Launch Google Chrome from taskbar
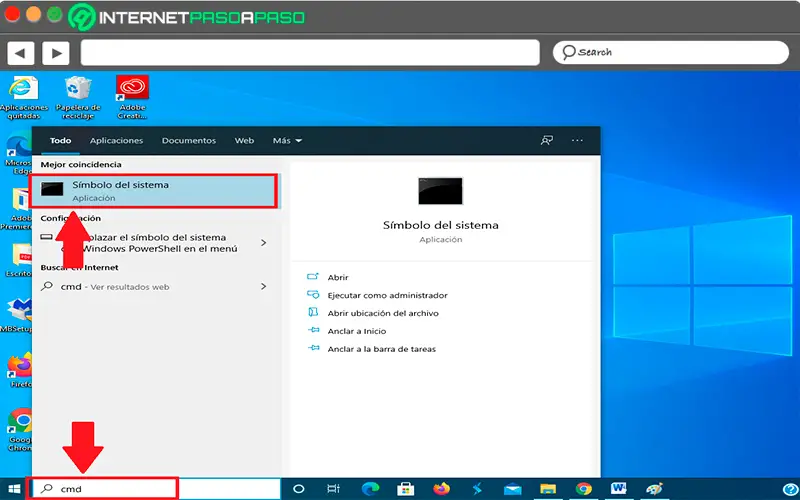Viewport: 800px width, 500px height. pyautogui.click(x=583, y=489)
